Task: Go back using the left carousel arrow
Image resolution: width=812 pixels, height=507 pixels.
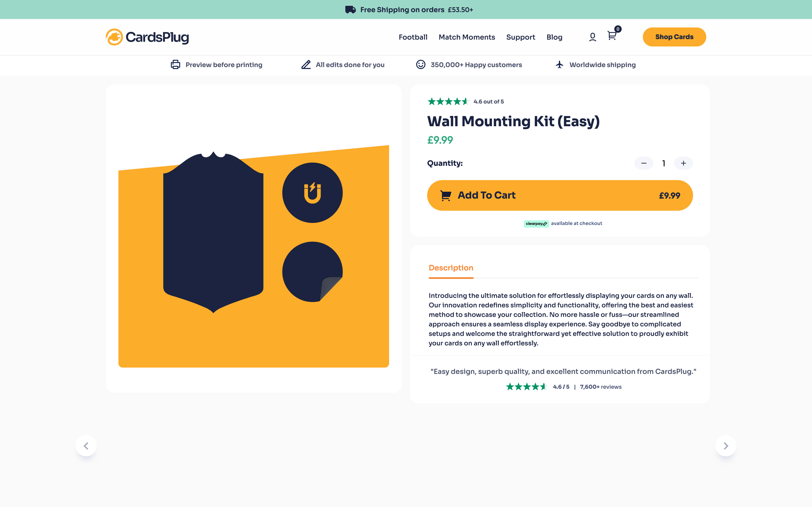Action: click(86, 446)
